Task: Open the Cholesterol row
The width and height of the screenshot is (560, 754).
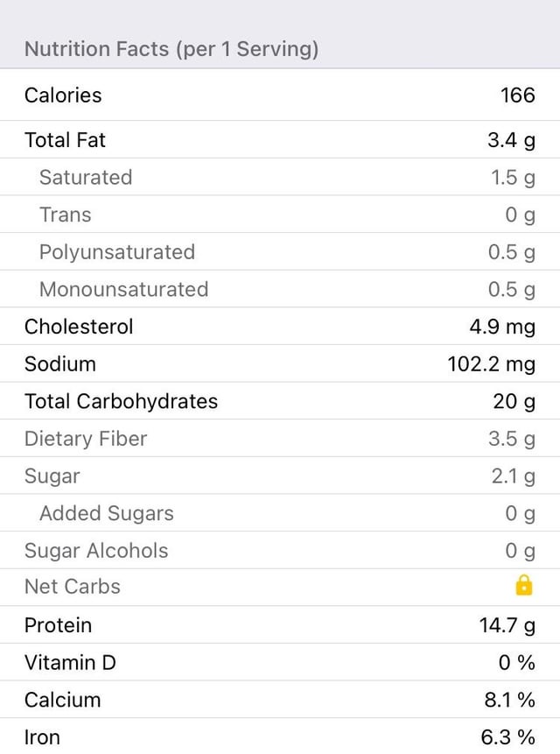Action: pos(280,327)
